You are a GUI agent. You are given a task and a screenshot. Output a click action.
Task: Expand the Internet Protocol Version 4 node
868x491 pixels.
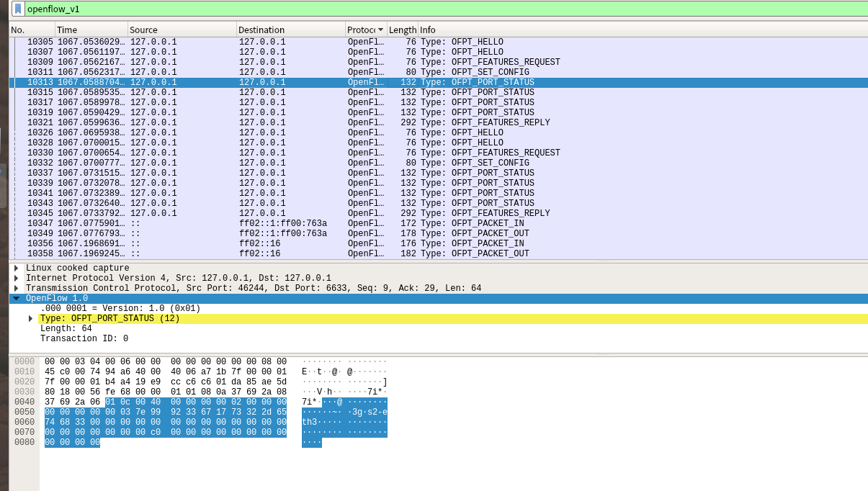(16, 278)
